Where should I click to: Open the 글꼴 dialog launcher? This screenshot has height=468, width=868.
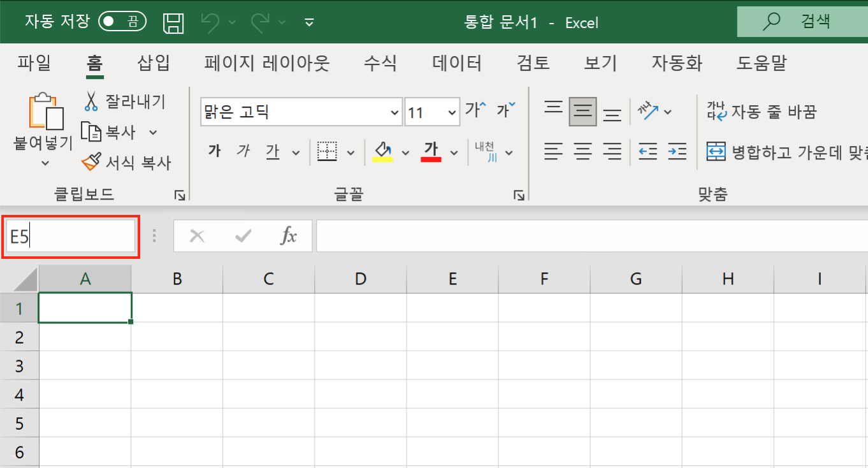click(x=519, y=195)
